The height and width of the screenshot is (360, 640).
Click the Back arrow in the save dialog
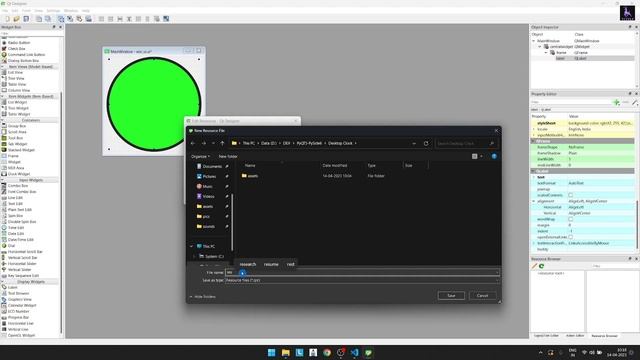(193, 143)
